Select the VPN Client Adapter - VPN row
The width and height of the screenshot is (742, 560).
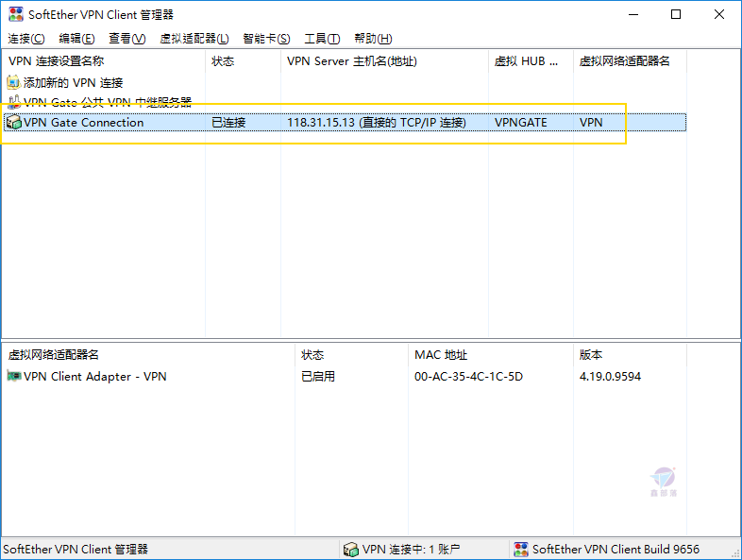point(94,377)
